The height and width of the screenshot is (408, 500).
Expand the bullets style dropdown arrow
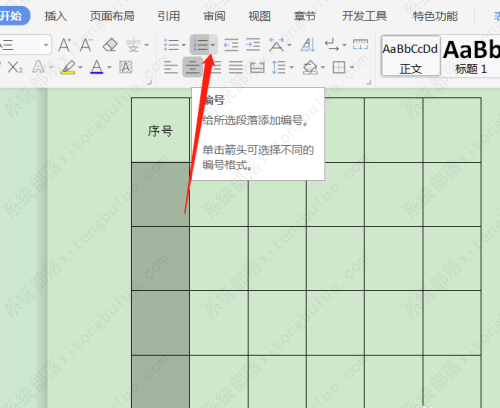(183, 45)
